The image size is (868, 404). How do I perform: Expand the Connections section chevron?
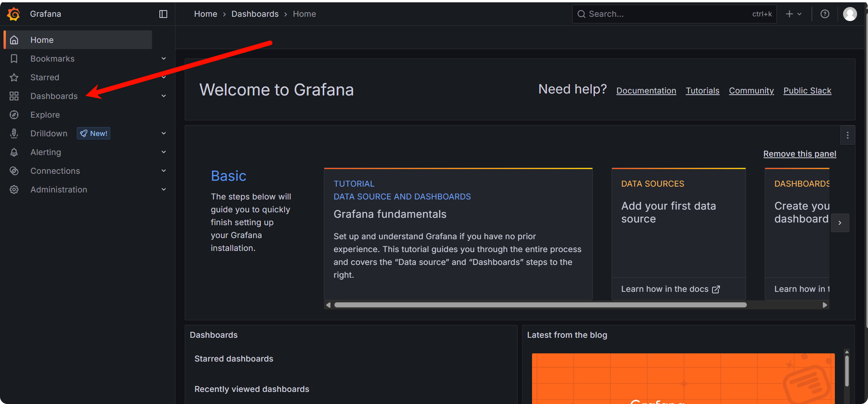click(x=164, y=171)
